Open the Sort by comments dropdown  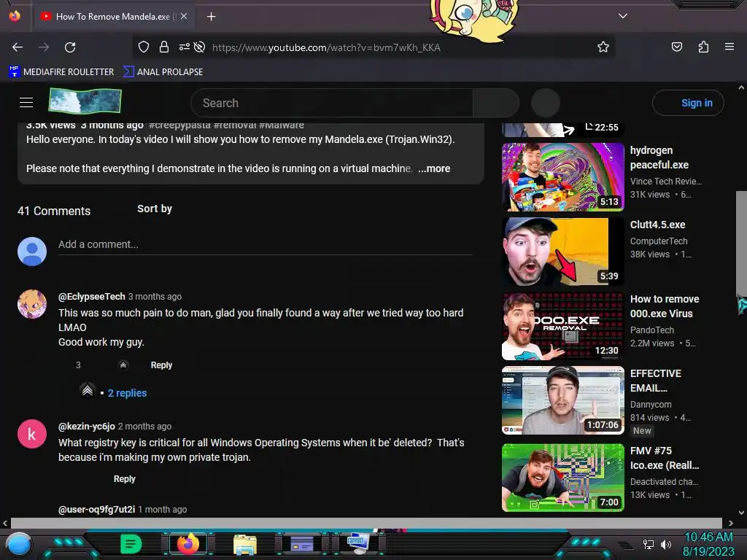click(x=155, y=209)
